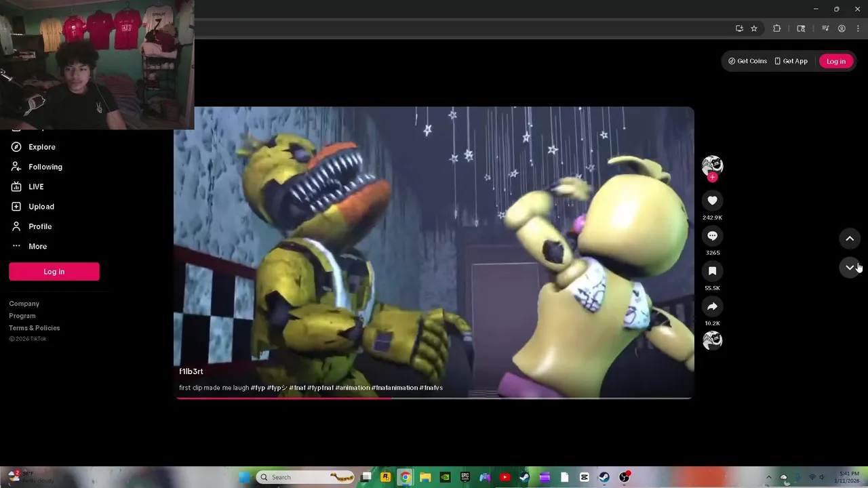Save the video with the bookmark icon

click(x=712, y=271)
